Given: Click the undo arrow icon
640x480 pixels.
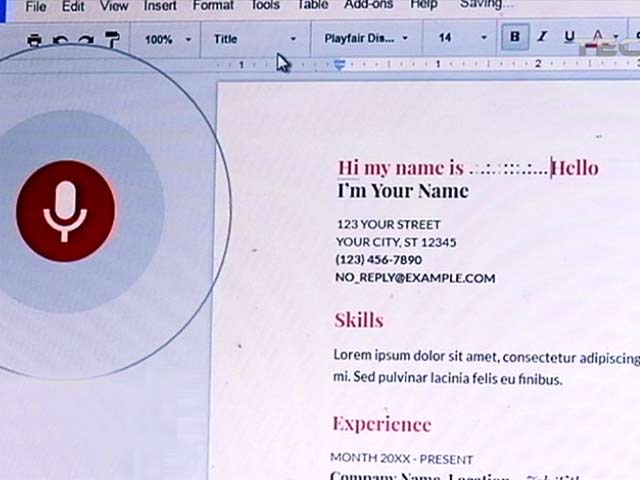Looking at the screenshot, I should pyautogui.click(x=61, y=40).
